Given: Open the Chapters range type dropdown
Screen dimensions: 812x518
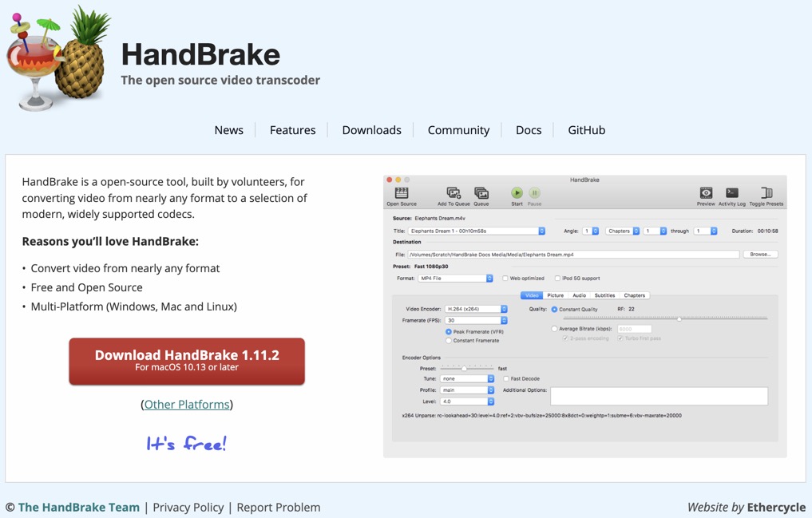Looking at the screenshot, I should tap(623, 231).
